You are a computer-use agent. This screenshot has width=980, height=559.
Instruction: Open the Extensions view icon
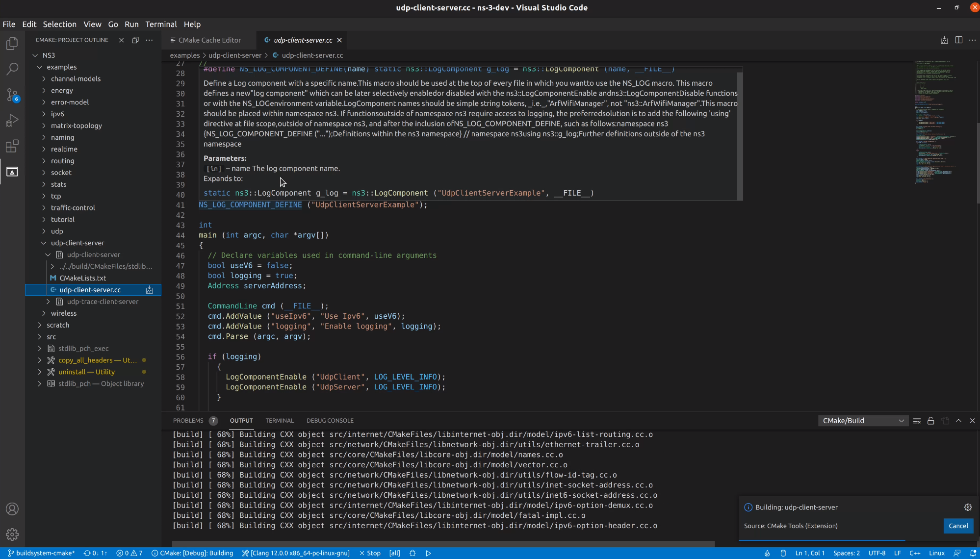pos(12,146)
